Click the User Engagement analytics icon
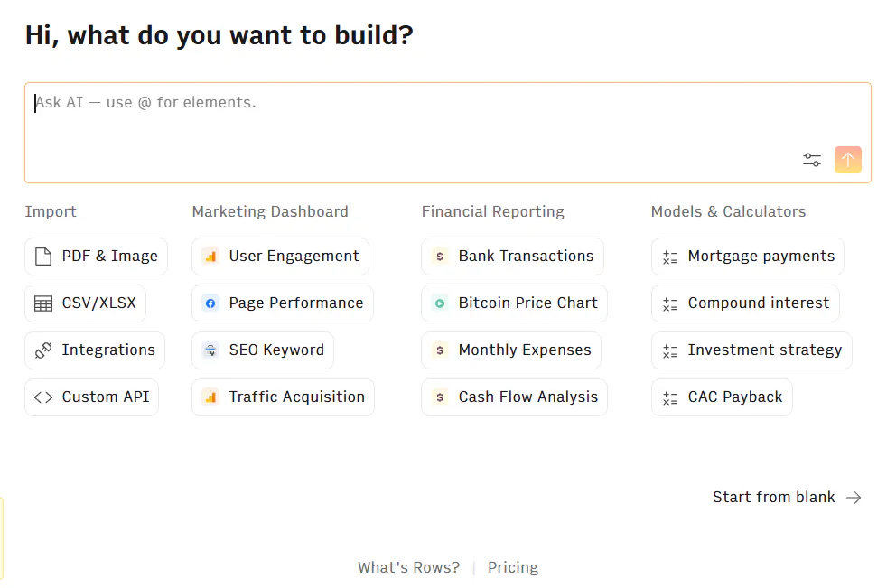Image resolution: width=896 pixels, height=588 pixels. (x=210, y=257)
